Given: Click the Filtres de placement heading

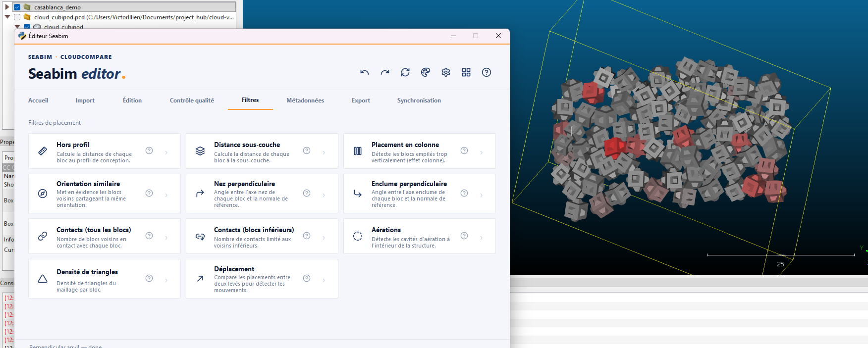Looking at the screenshot, I should coord(54,123).
